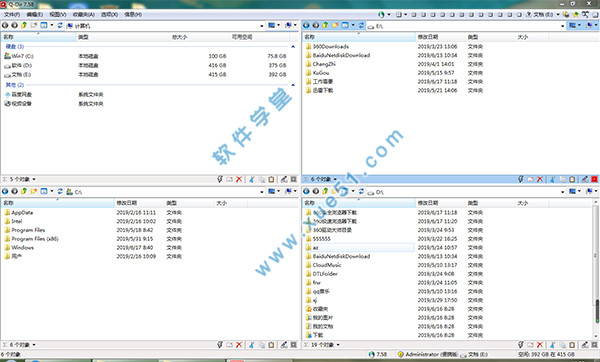Open address dropdown in E:\ pane
This screenshot has width=600, height=362.
point(562,26)
